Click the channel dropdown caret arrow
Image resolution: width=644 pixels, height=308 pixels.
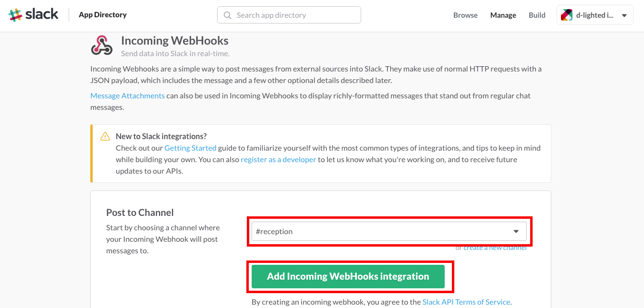coord(516,231)
